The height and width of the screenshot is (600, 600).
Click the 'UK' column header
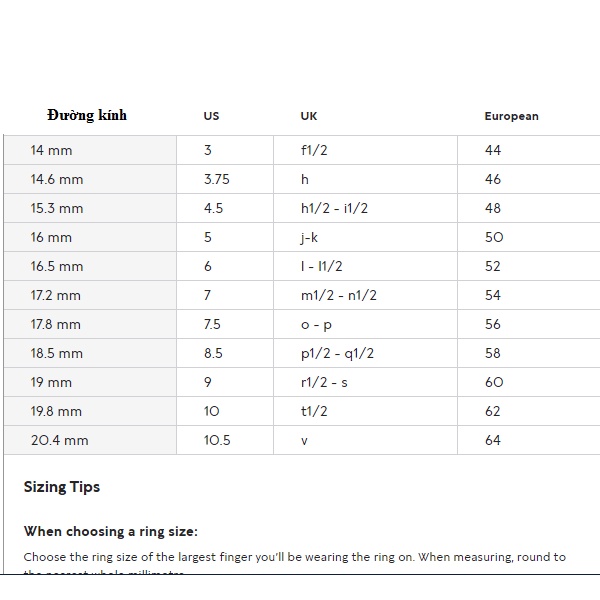click(309, 116)
